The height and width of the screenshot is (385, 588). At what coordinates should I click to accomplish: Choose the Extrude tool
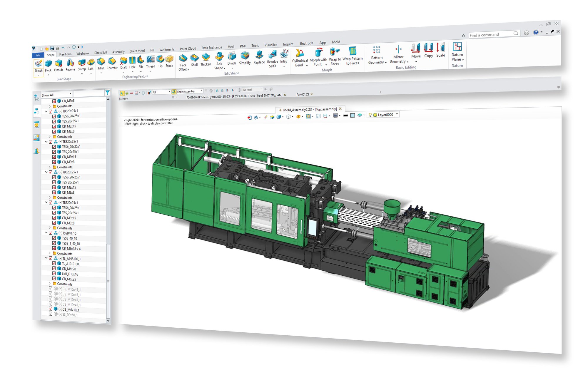[x=59, y=66]
